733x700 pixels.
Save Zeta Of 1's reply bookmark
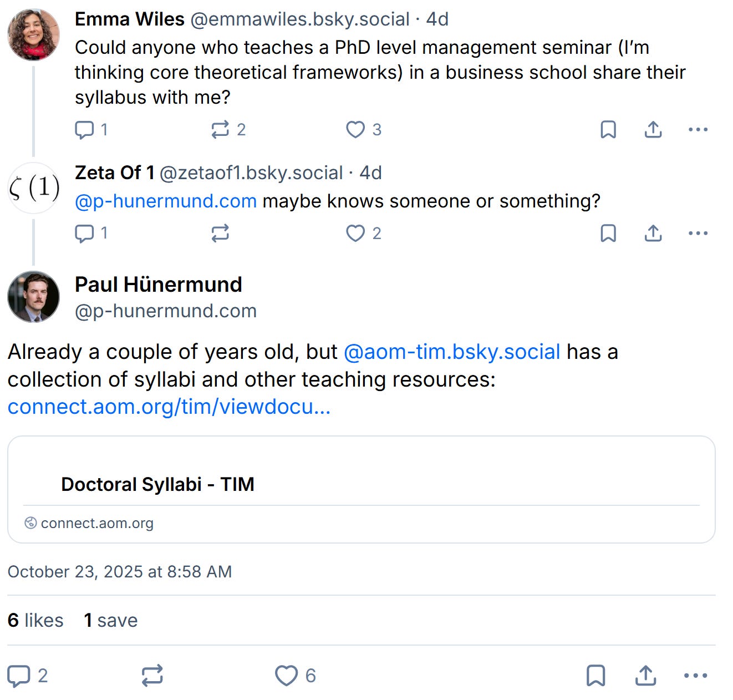[x=608, y=234]
